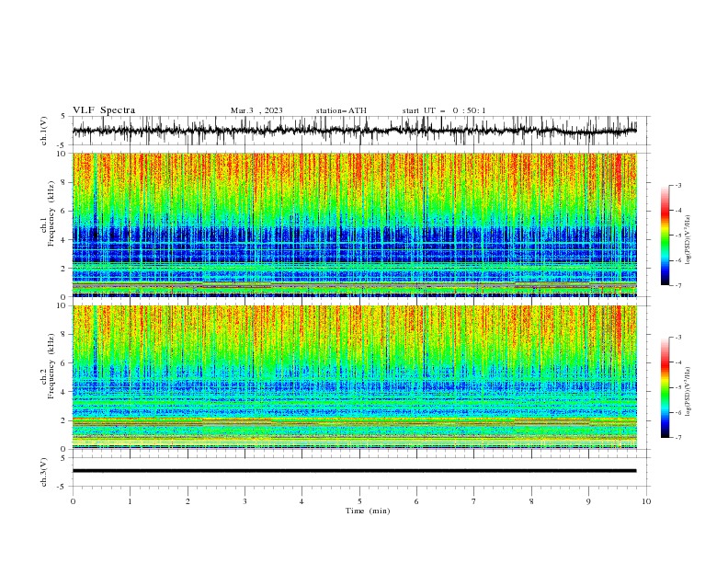Screen dimensions: 728x563
Task: Click the ch.2 spectrogram color bar
Action: (x=665, y=387)
